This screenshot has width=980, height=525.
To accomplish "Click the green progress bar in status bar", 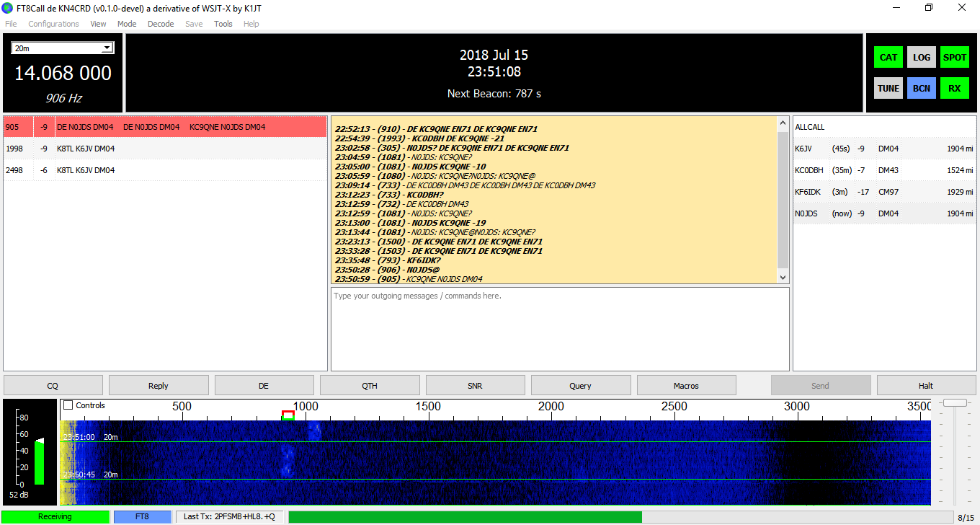I will click(465, 516).
